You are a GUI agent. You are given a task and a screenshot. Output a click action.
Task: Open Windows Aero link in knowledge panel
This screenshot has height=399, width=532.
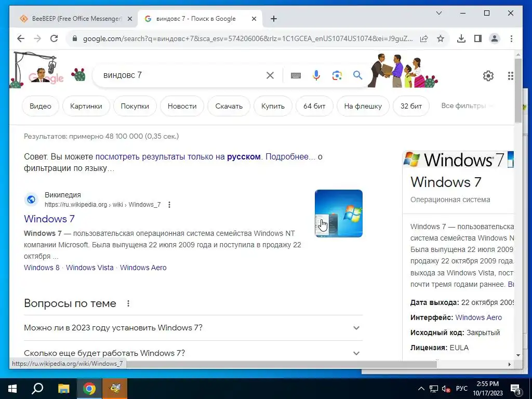click(478, 317)
